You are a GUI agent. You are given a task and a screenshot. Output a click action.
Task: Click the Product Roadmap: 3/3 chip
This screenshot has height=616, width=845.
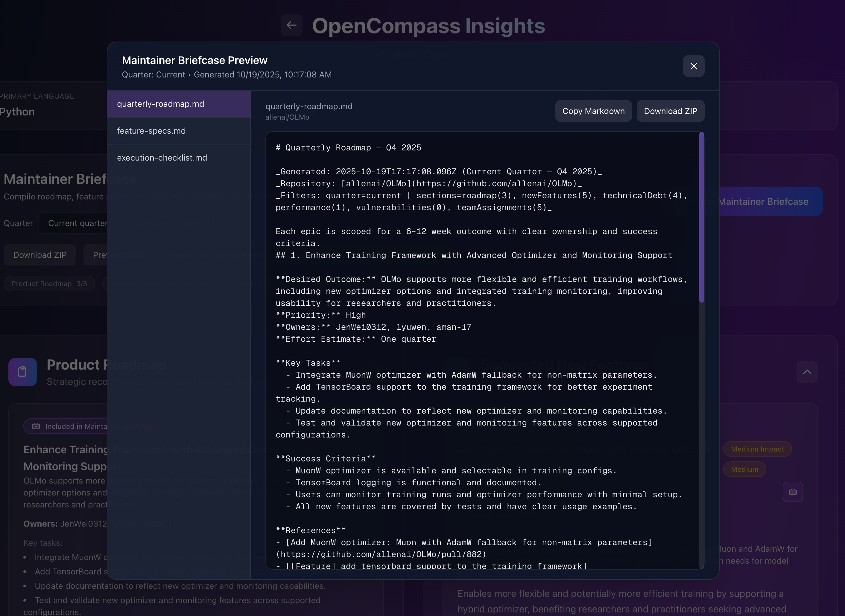pyautogui.click(x=49, y=283)
